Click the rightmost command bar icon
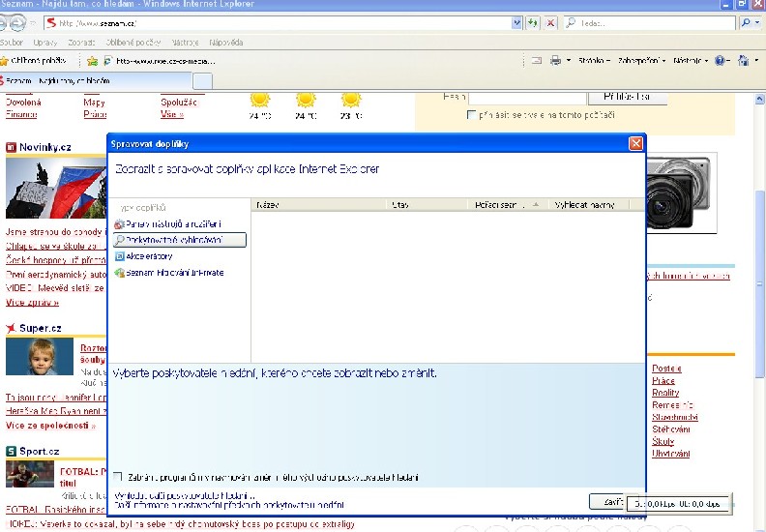The image size is (766, 532). click(744, 61)
